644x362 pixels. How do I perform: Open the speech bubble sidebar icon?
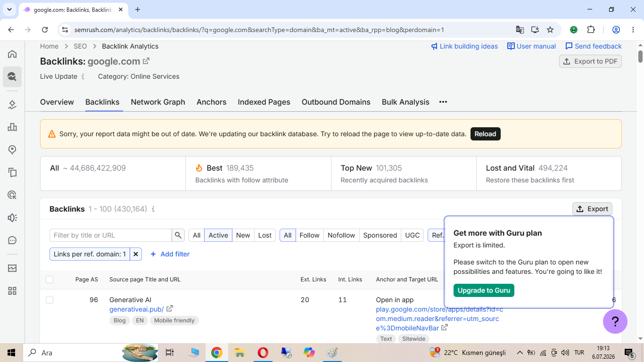12,240
